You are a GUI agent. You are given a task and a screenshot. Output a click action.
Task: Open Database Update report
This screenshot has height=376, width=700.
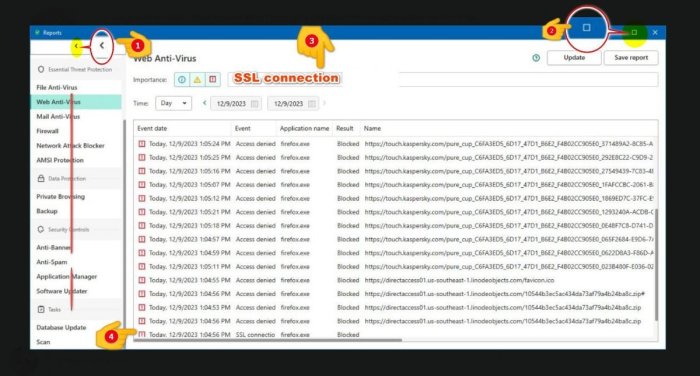click(61, 327)
